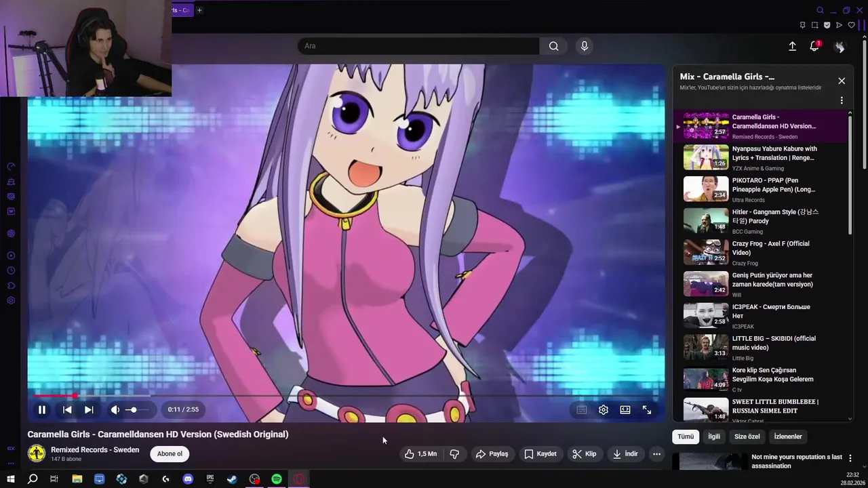
Task: Play Kore klip Sen Çağırsan item
Action: point(759,380)
